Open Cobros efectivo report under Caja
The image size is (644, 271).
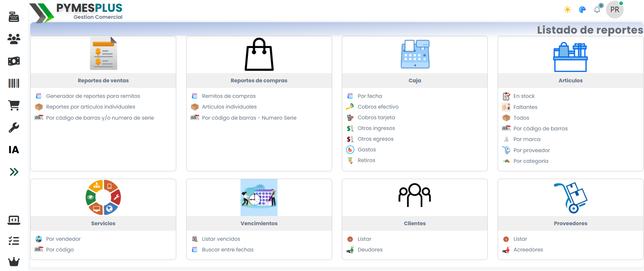(378, 107)
